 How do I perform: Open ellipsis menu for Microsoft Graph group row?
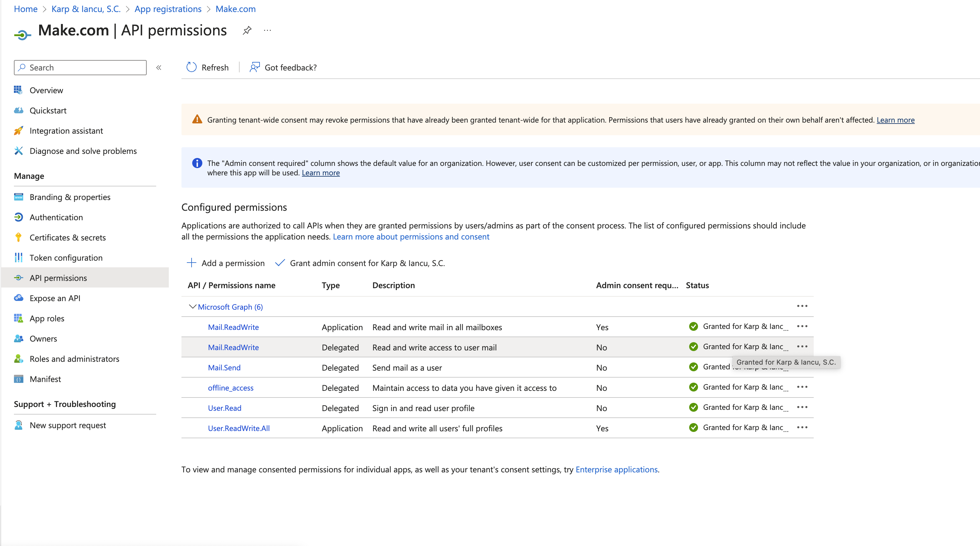(x=802, y=306)
